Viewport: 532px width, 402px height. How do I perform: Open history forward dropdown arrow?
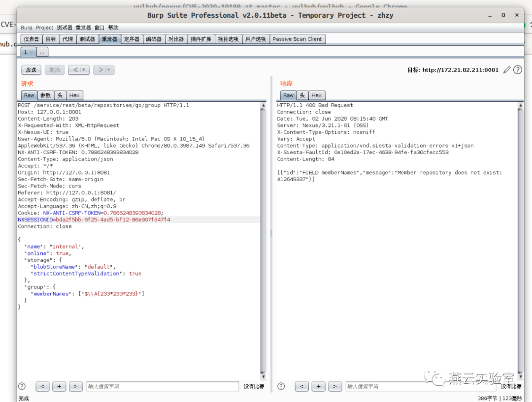point(108,70)
